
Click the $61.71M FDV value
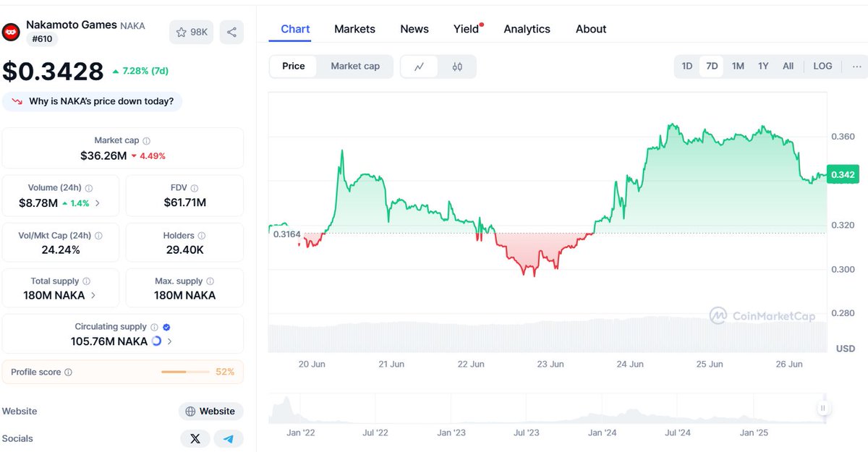point(185,202)
